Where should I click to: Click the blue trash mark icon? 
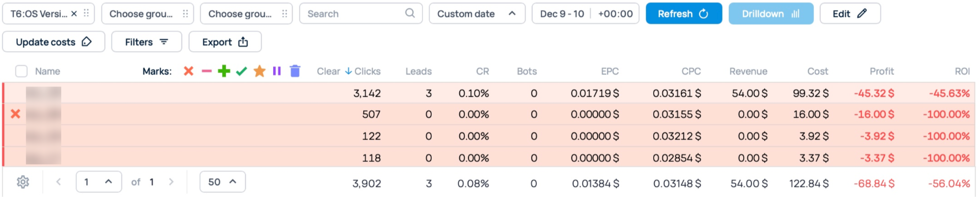coord(295,71)
